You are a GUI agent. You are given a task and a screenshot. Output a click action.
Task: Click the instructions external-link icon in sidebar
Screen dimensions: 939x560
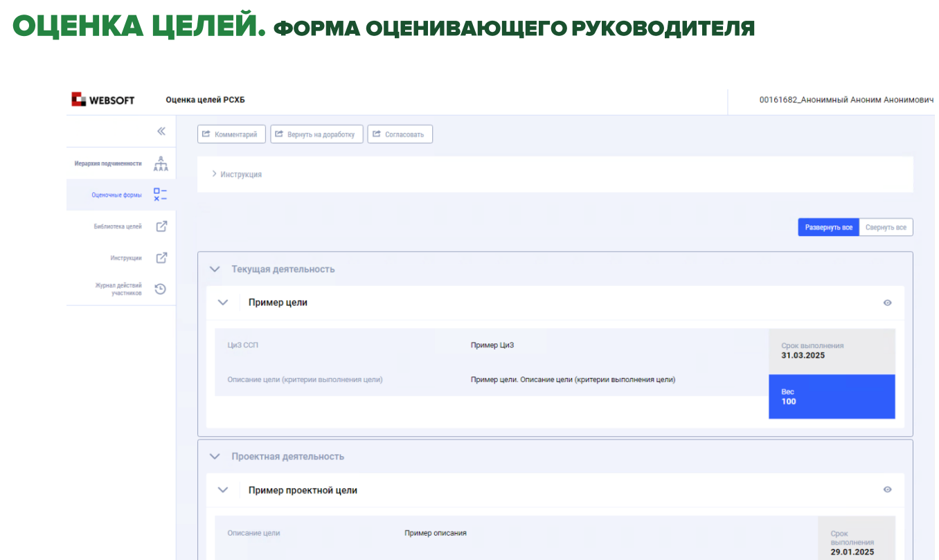click(x=161, y=258)
